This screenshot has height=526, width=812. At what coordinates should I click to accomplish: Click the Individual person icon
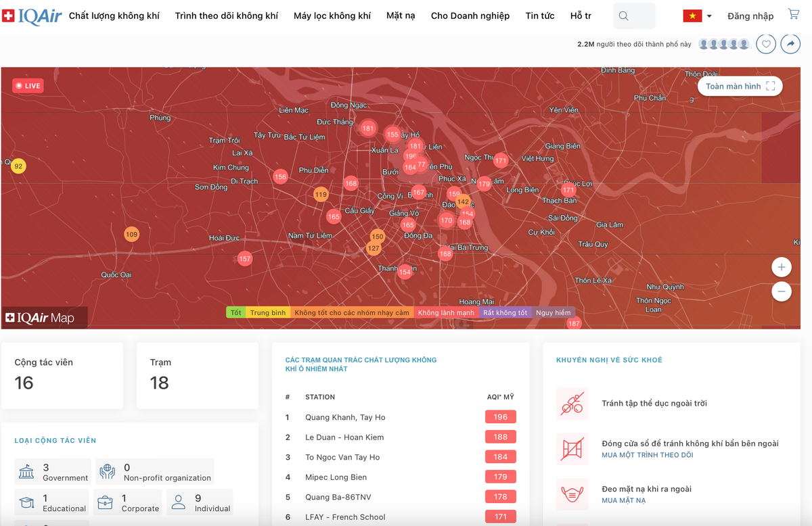tap(179, 502)
